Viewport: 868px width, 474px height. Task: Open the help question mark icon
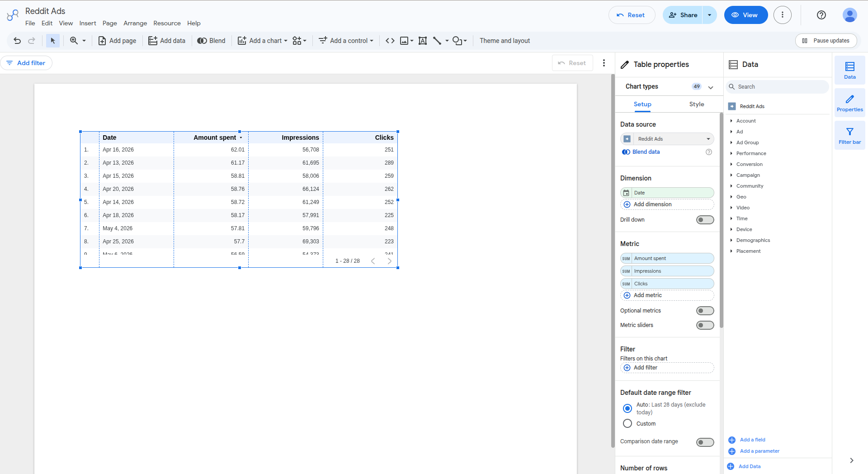[x=821, y=15]
